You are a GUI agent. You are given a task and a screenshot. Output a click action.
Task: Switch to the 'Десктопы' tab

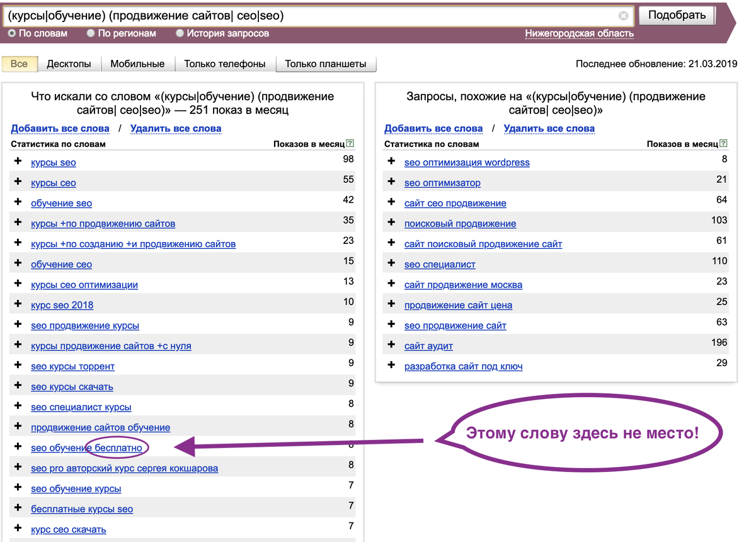click(x=69, y=64)
